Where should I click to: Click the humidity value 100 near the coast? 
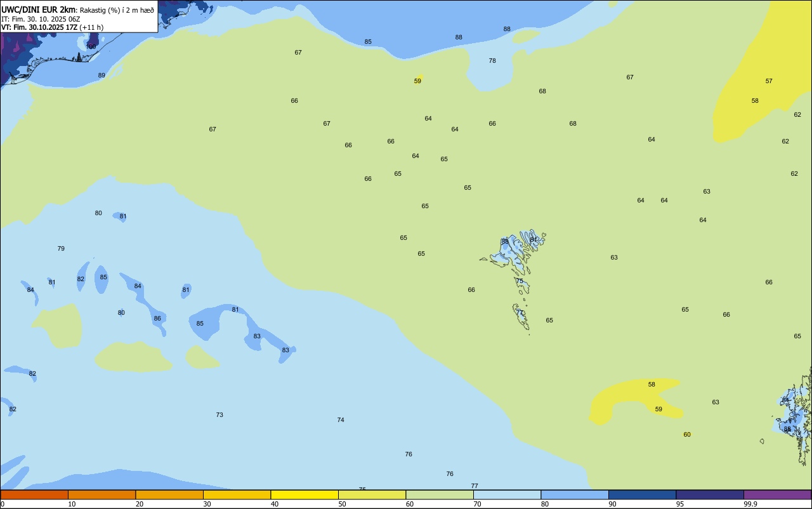pos(91,47)
